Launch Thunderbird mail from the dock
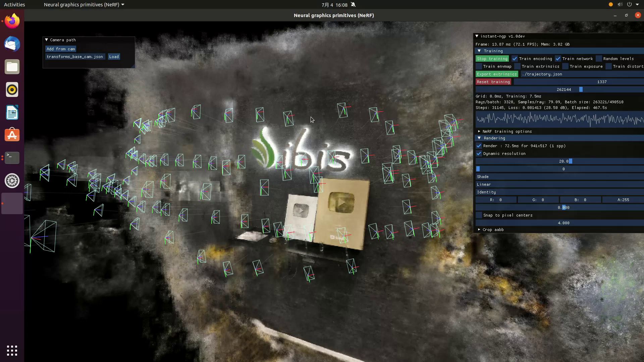 pos(12,44)
